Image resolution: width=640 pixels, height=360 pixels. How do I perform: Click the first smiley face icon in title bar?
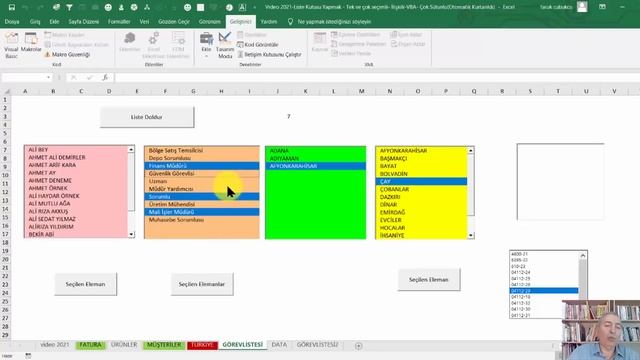click(108, 7)
